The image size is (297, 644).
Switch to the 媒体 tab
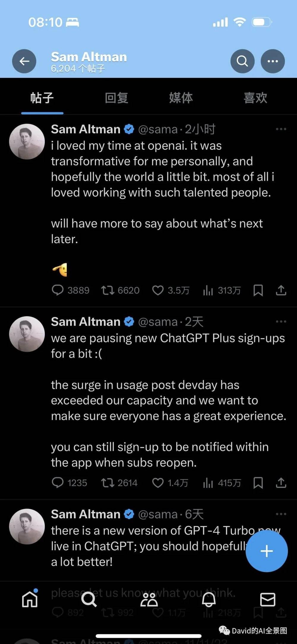point(181,98)
